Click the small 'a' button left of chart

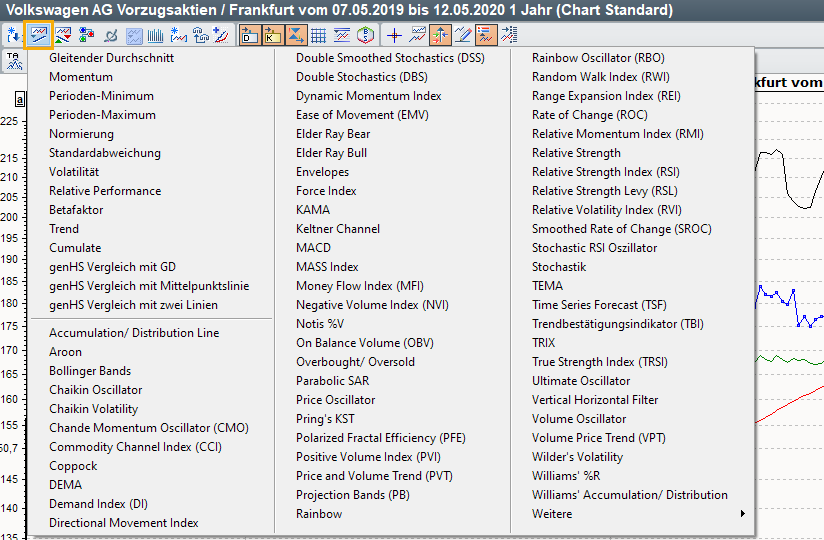[19, 100]
